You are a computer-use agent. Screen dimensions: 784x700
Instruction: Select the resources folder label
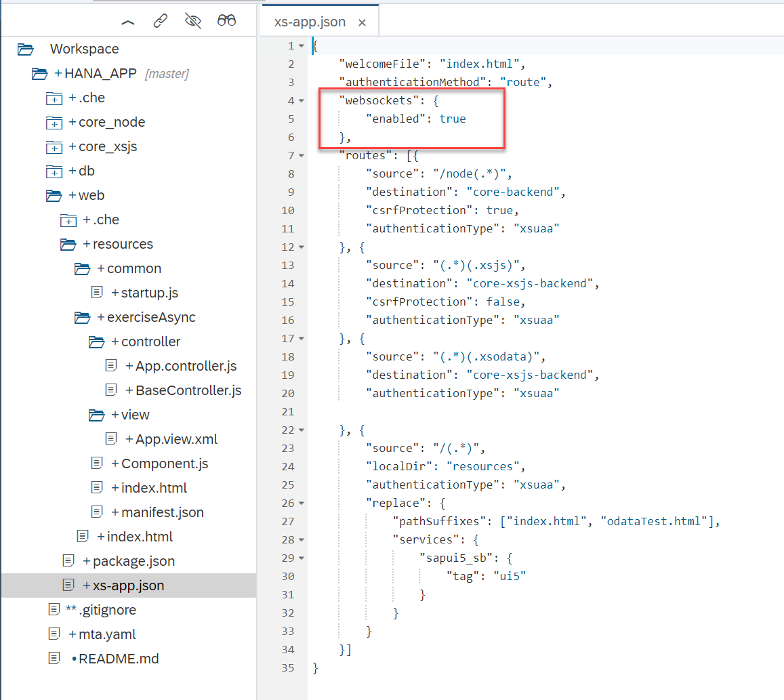[123, 244]
